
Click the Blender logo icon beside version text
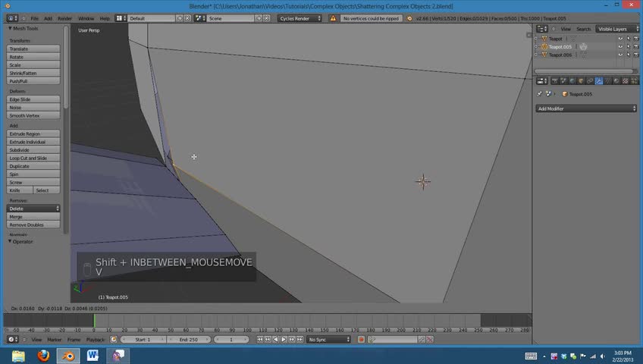coord(409,18)
